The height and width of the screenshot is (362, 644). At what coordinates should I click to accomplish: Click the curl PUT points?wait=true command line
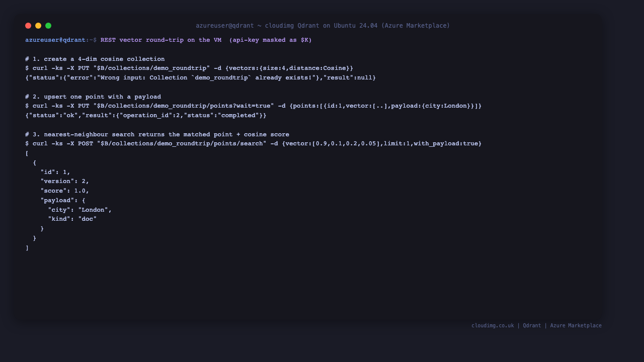(x=254, y=106)
